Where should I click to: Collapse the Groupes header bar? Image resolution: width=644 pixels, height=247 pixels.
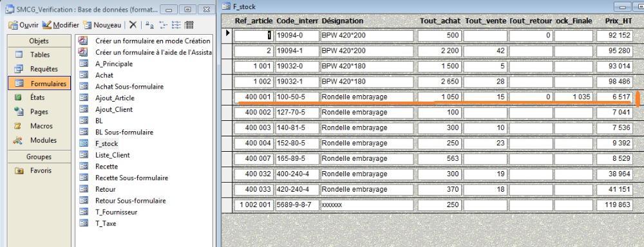pyautogui.click(x=39, y=157)
